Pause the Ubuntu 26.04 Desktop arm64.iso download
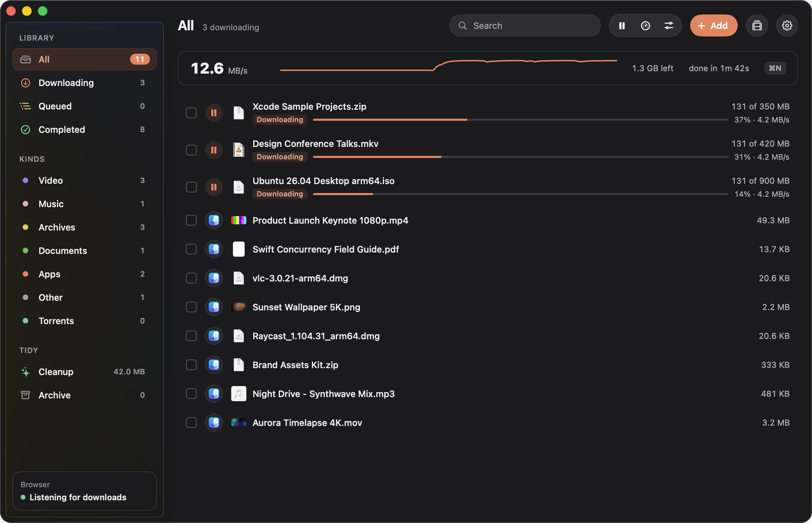812x523 pixels. coord(214,187)
